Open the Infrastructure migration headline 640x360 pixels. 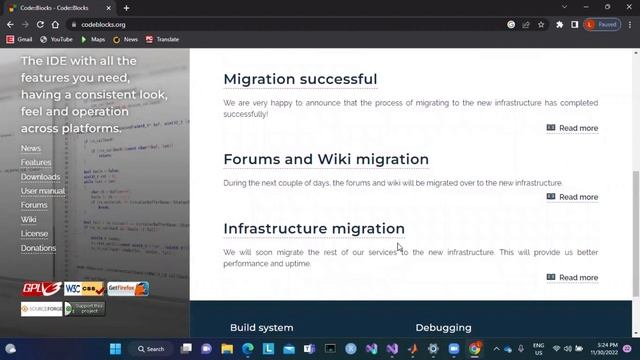(314, 229)
